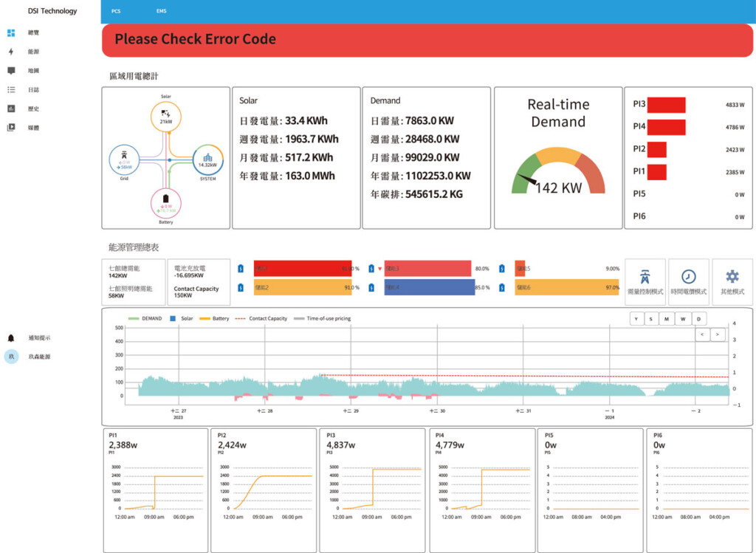Open the 歷史 history chart icon
756x553 pixels.
(11, 109)
